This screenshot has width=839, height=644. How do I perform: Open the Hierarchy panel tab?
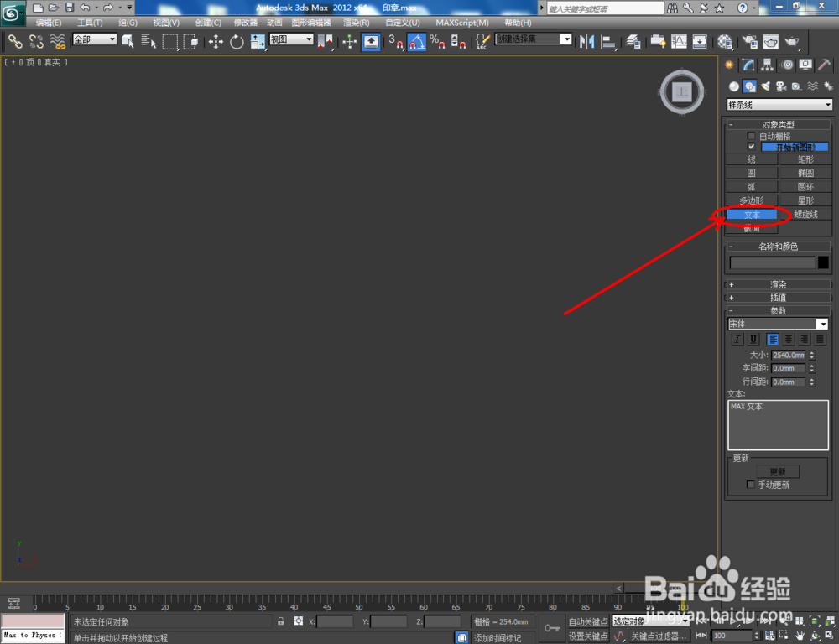click(x=768, y=65)
